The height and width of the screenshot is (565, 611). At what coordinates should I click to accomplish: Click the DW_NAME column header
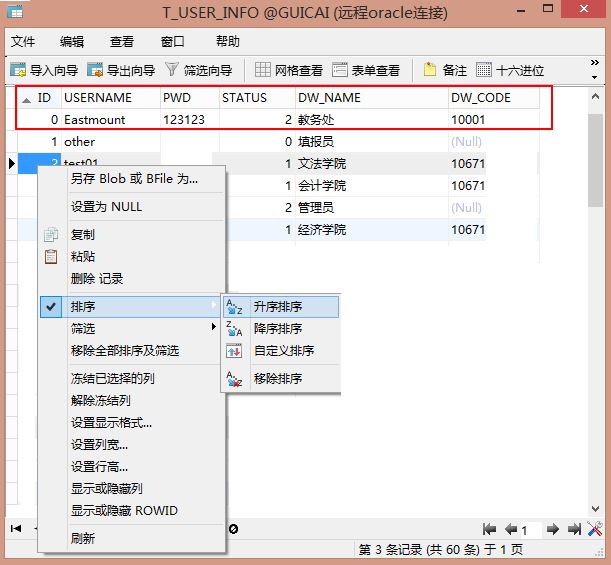tap(372, 98)
